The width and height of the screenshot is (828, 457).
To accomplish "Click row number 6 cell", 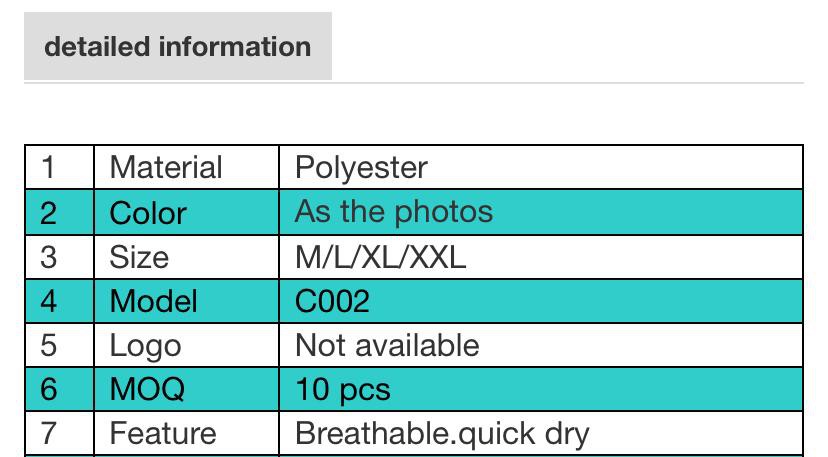I will pyautogui.click(x=48, y=389).
